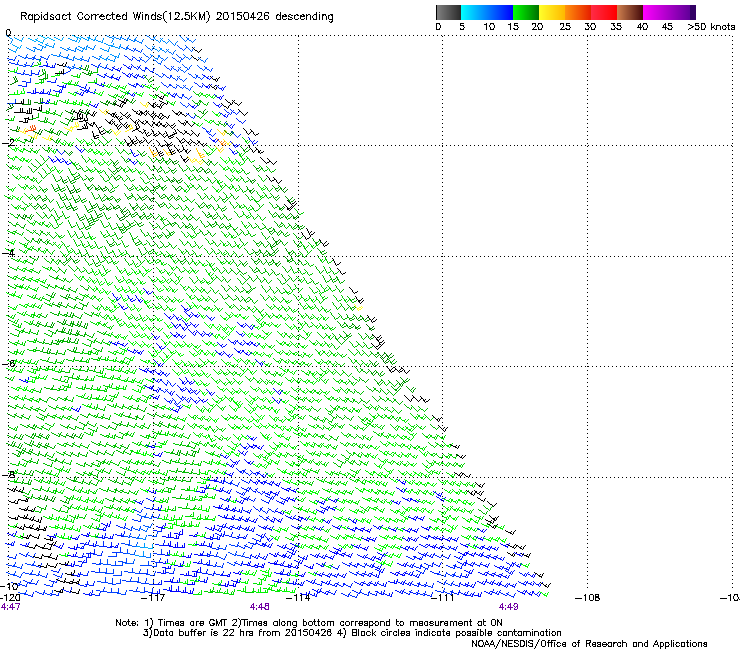This screenshot has height=650, width=740.
Task: Click the NOAA/NESDIS credit text
Action: coord(589,644)
